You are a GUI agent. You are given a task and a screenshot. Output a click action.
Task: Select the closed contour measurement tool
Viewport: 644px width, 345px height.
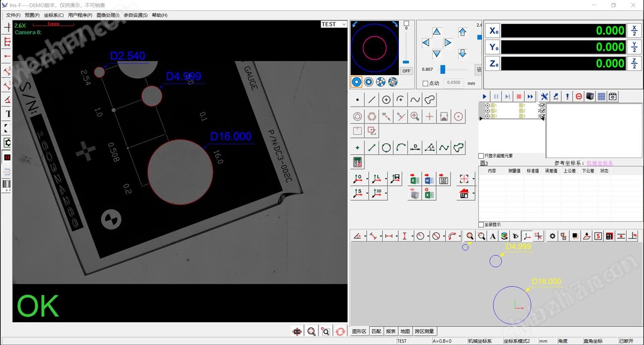[x=429, y=100]
